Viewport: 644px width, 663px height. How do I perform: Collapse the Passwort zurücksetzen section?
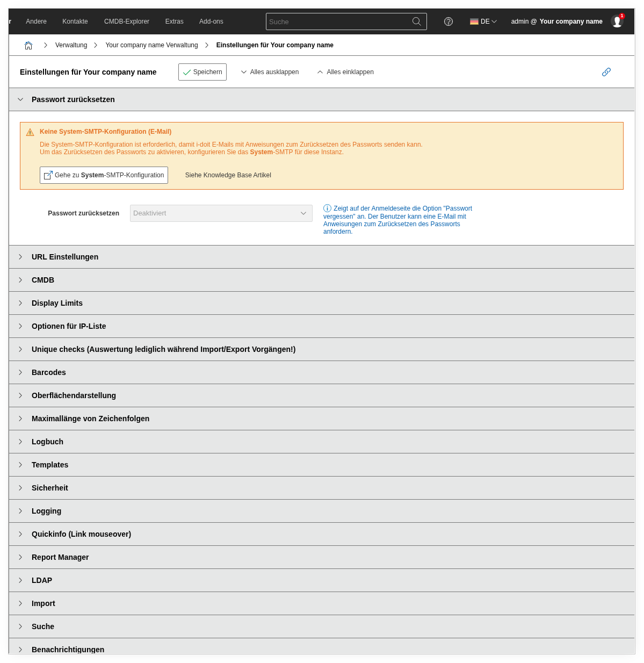tap(20, 99)
